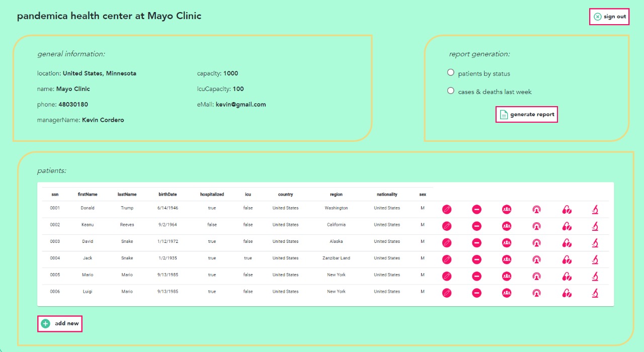644x352 pixels.
Task: Edit patient Mario Mario with pencil icon
Action: coord(447,276)
